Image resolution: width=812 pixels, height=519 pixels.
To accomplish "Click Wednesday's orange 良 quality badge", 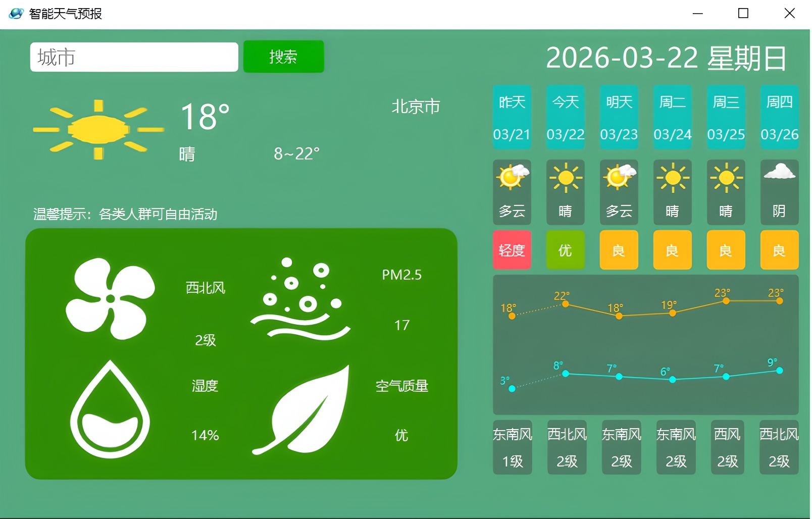I will point(726,250).
